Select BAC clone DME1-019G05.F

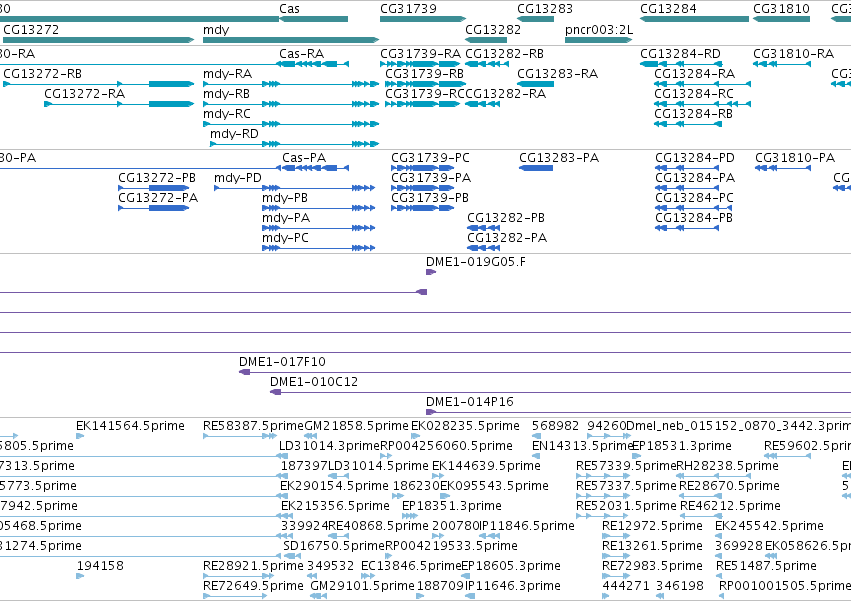475,262
